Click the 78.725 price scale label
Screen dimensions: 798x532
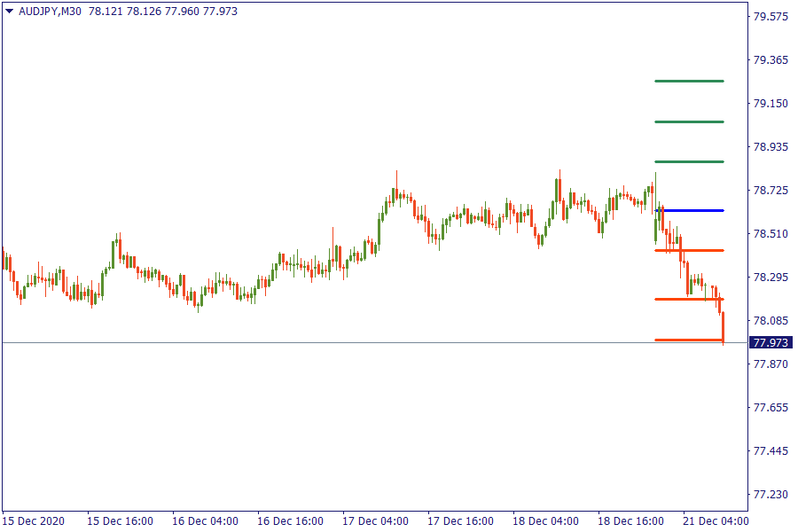(771, 191)
